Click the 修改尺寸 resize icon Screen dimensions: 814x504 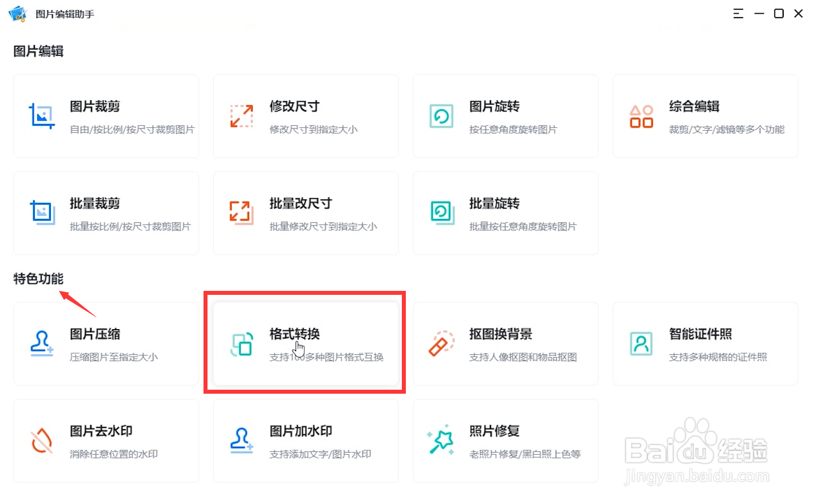pos(241,116)
